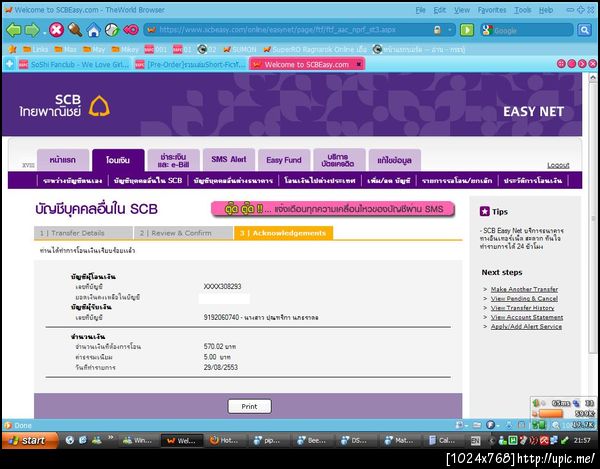
Task: Open a new tab with plus icon
Action: (x=10, y=64)
